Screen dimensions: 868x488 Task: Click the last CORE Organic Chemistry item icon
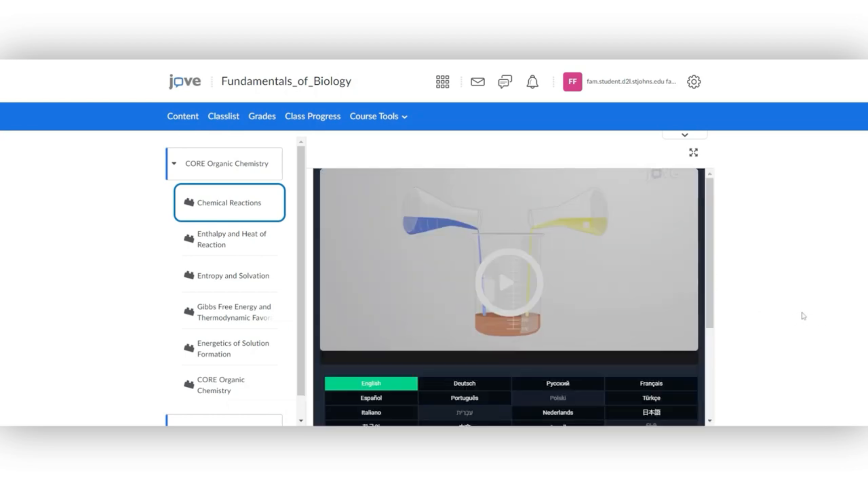click(x=189, y=385)
